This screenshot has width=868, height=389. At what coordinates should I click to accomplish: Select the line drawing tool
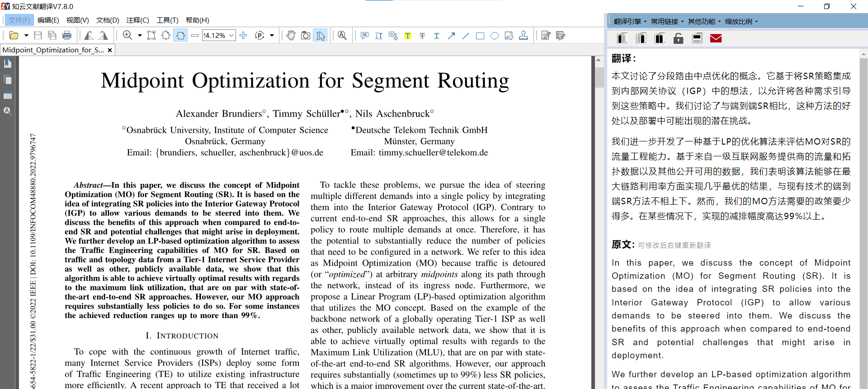466,36
